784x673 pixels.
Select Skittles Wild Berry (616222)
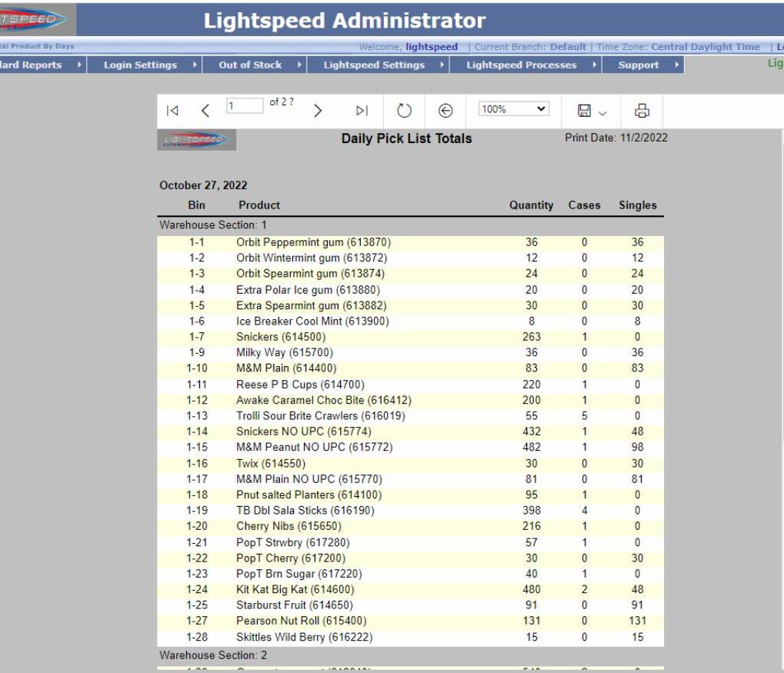click(304, 637)
